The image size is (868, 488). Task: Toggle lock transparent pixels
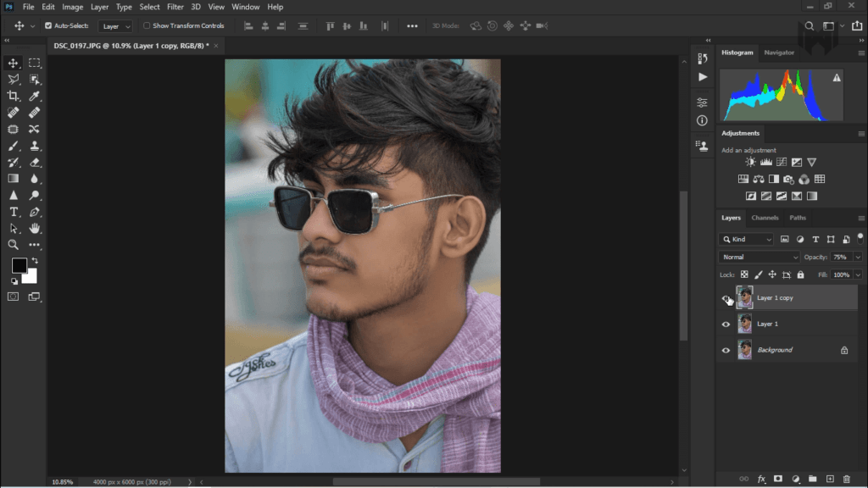(744, 275)
